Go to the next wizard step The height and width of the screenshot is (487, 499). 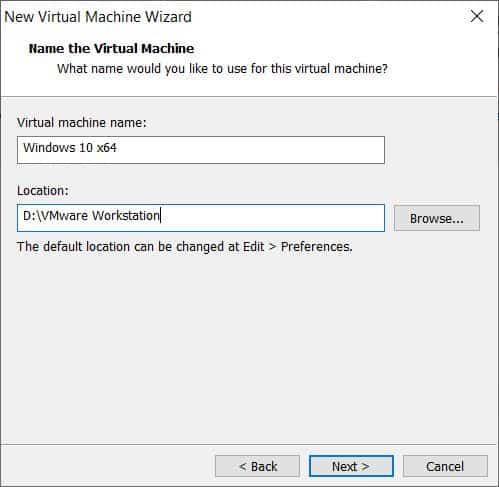tap(351, 466)
